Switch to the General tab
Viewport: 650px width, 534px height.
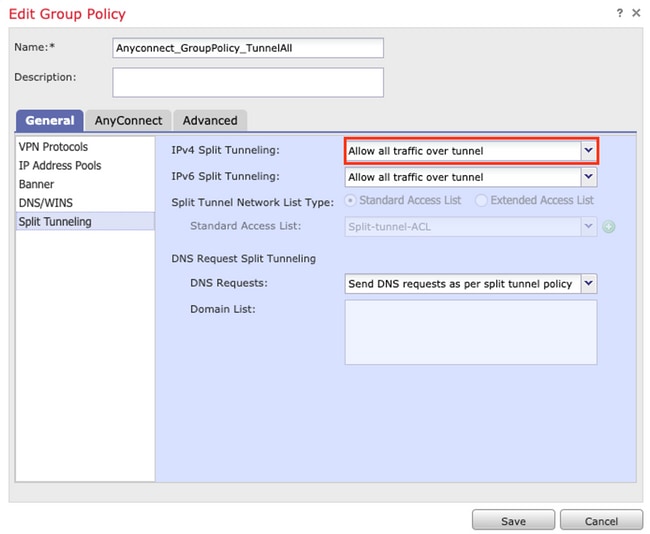[50, 121]
